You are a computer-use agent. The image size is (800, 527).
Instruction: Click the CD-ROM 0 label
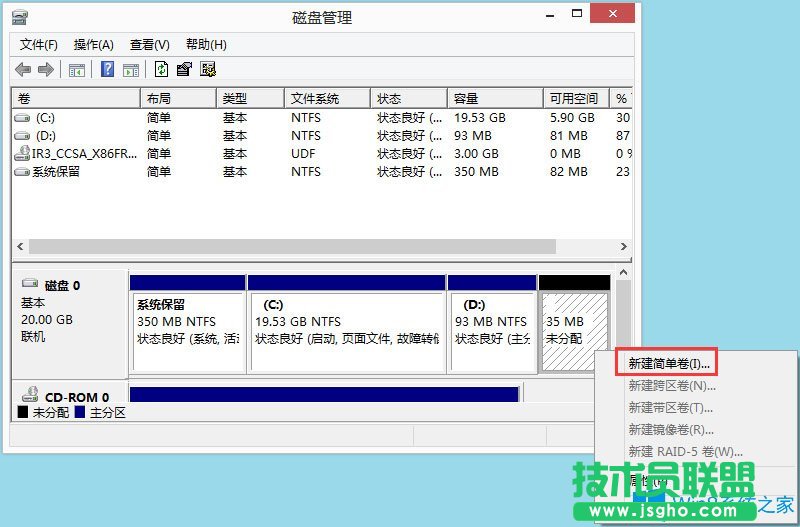77,397
